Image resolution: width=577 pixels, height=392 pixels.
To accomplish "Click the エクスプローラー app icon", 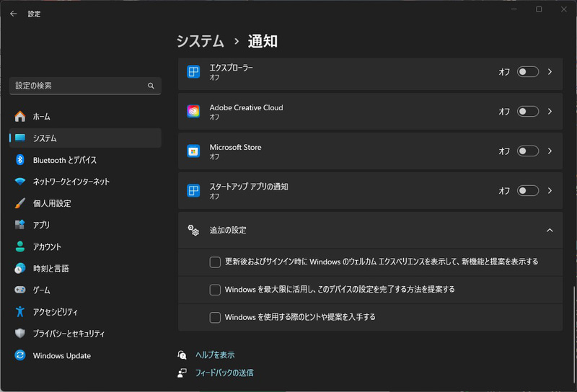I will (193, 72).
